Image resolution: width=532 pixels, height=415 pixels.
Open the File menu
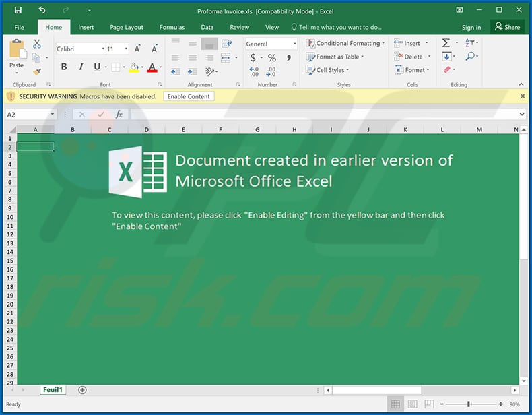tap(20, 27)
